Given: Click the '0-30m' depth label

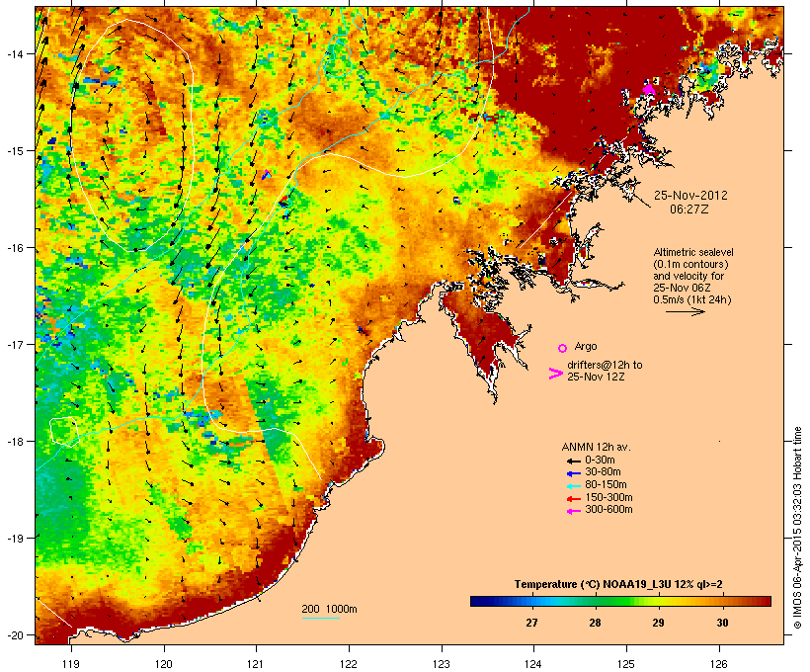Looking at the screenshot, I should [600, 461].
